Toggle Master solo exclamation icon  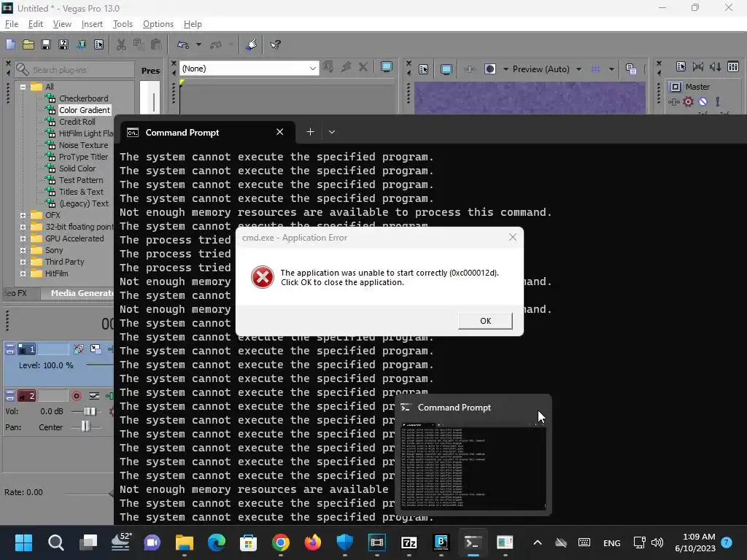[x=717, y=101]
